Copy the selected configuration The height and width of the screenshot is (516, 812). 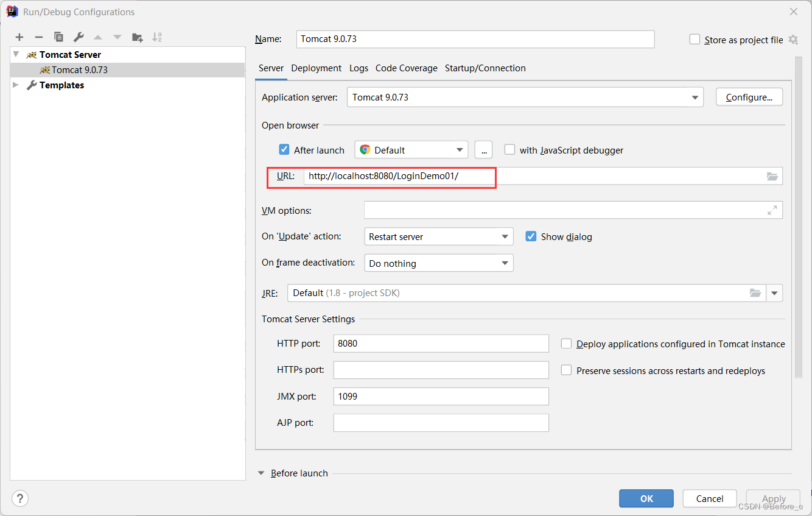click(x=58, y=37)
